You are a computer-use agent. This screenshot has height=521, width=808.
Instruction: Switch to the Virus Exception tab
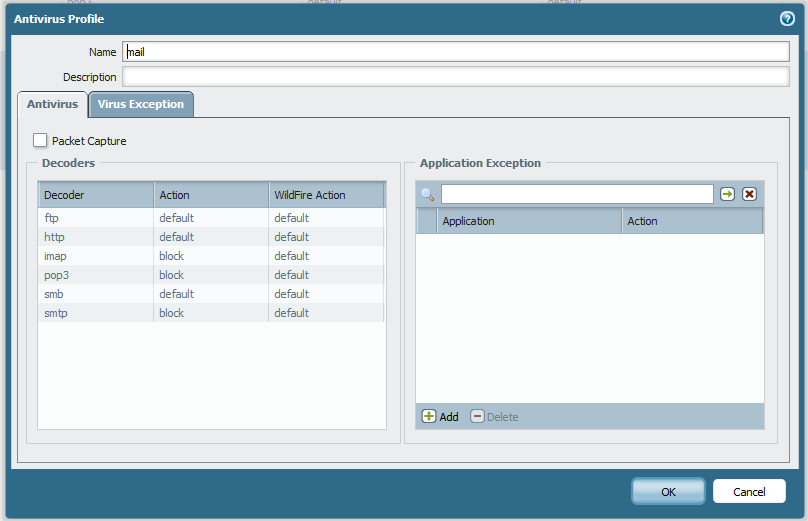point(141,104)
